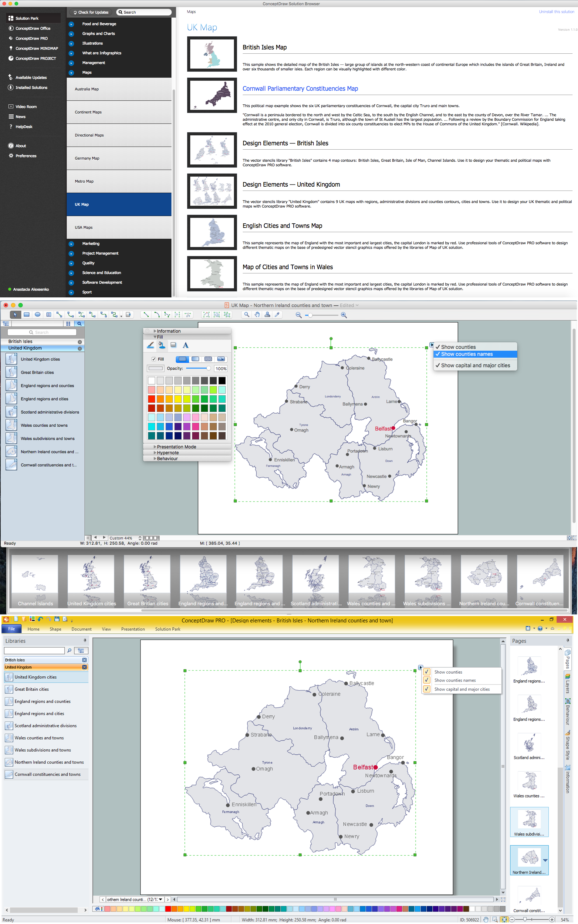Viewport: 578px width, 924px height.
Task: Select the pattern fill style button
Action: pyautogui.click(x=208, y=359)
